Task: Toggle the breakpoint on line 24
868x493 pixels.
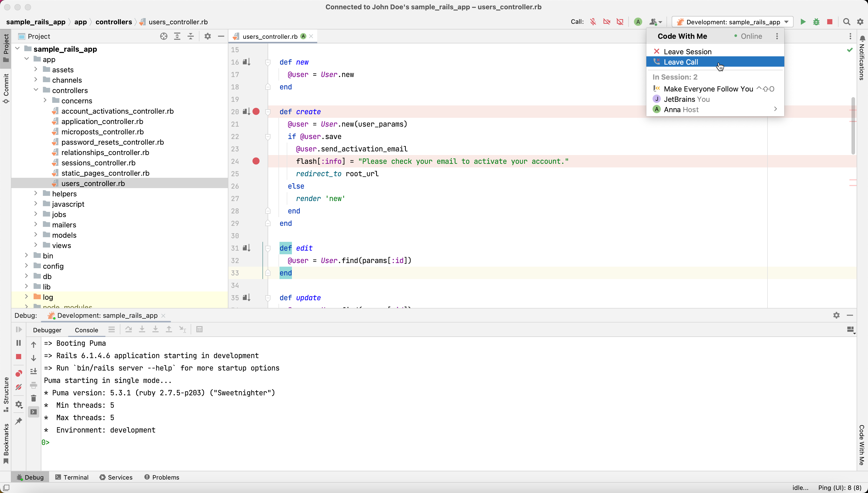Action: [x=256, y=161]
